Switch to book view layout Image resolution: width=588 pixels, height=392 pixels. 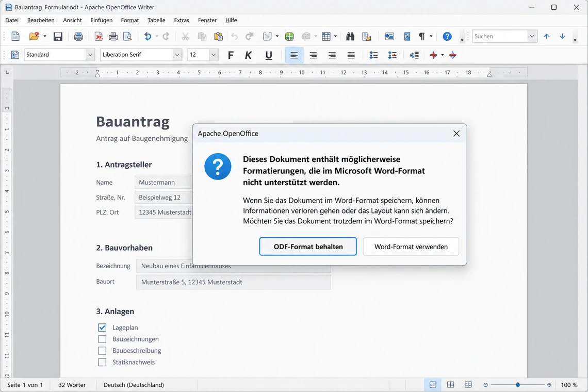[468, 385]
